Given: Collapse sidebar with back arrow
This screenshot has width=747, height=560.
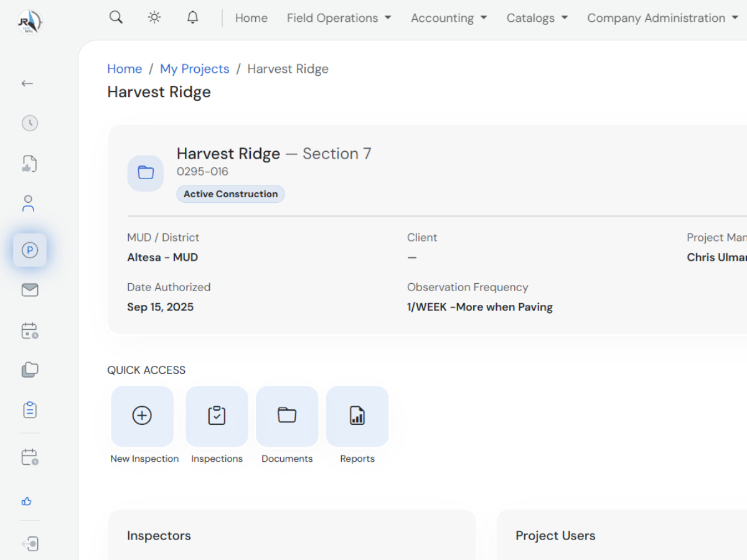Looking at the screenshot, I should point(27,83).
